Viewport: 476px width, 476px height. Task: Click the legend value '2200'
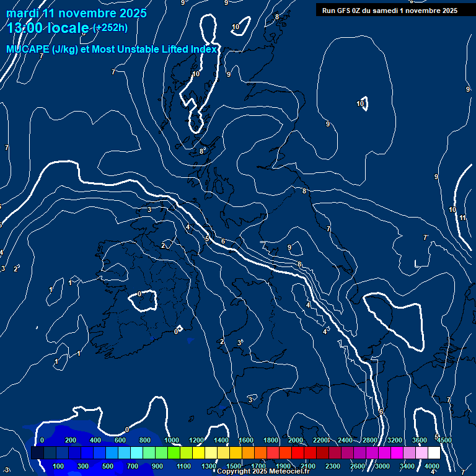click(x=320, y=440)
